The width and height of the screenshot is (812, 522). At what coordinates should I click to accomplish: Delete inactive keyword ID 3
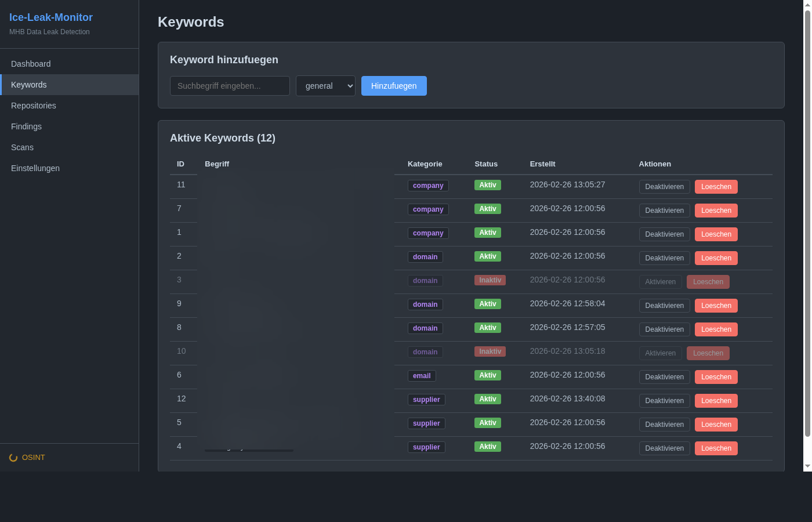coord(708,282)
